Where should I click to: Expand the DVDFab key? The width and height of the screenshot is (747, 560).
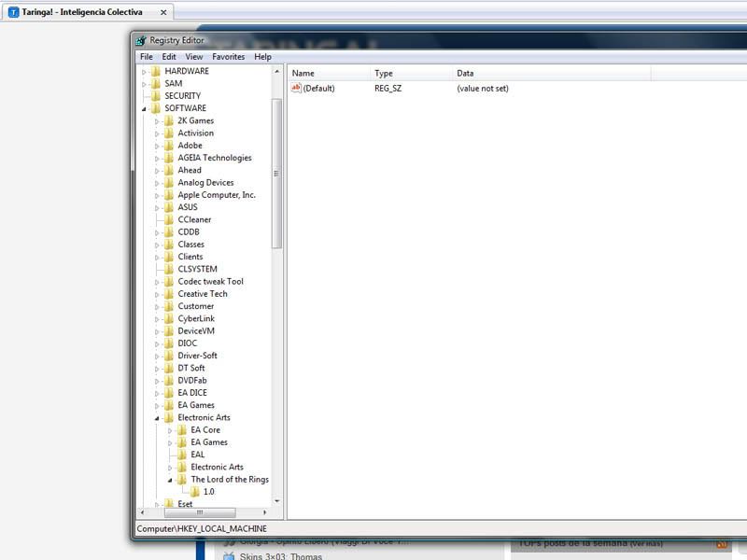[x=157, y=382]
